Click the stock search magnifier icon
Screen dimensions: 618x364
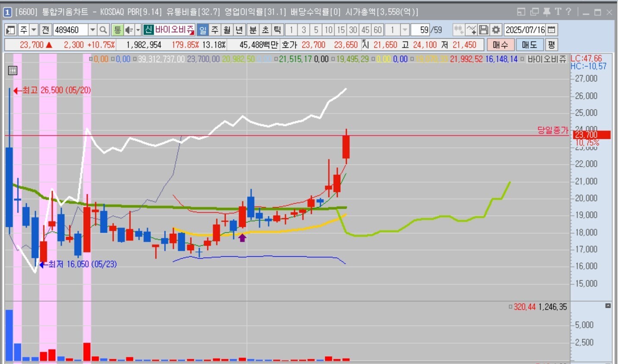[103, 30]
